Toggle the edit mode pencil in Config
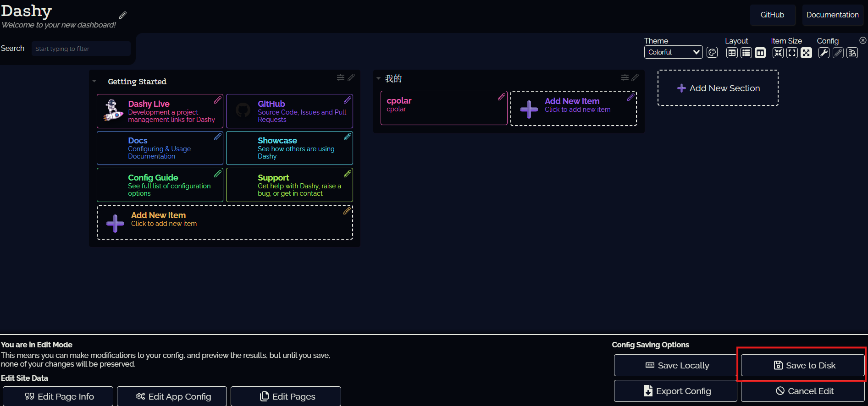This screenshot has width=868, height=406. pos(838,53)
